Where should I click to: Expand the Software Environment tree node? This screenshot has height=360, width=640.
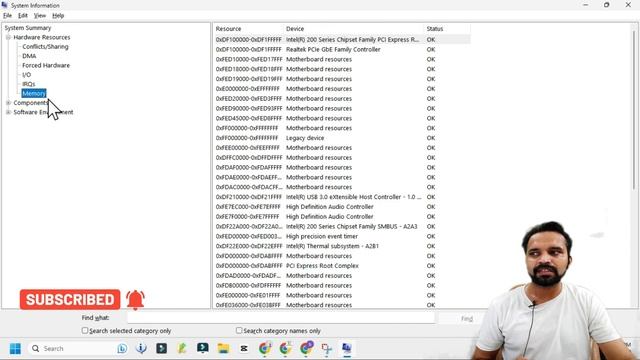pyautogui.click(x=8, y=112)
